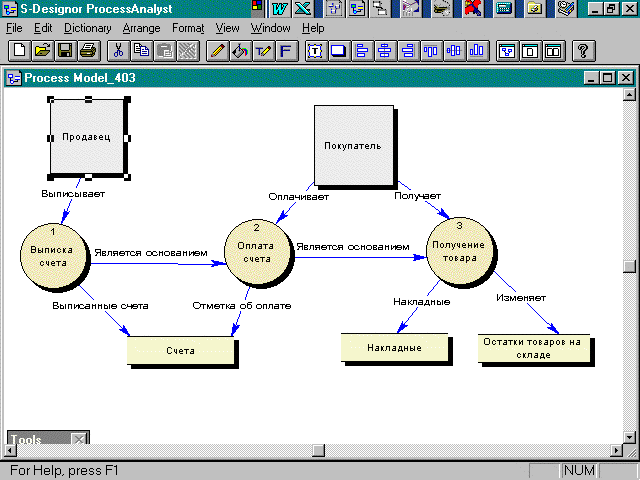Click the Copy icon in the toolbar

(141, 50)
